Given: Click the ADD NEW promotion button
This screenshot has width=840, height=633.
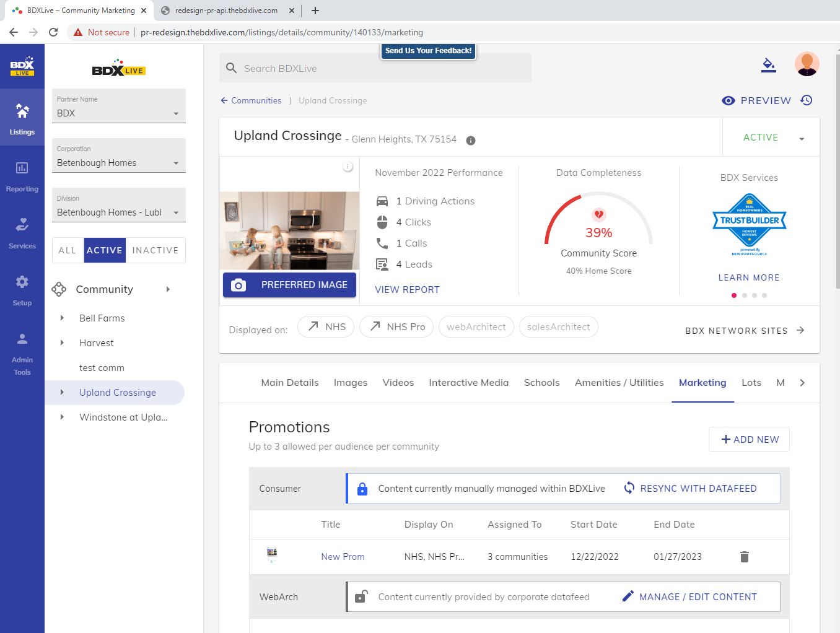Looking at the screenshot, I should coord(749,439).
